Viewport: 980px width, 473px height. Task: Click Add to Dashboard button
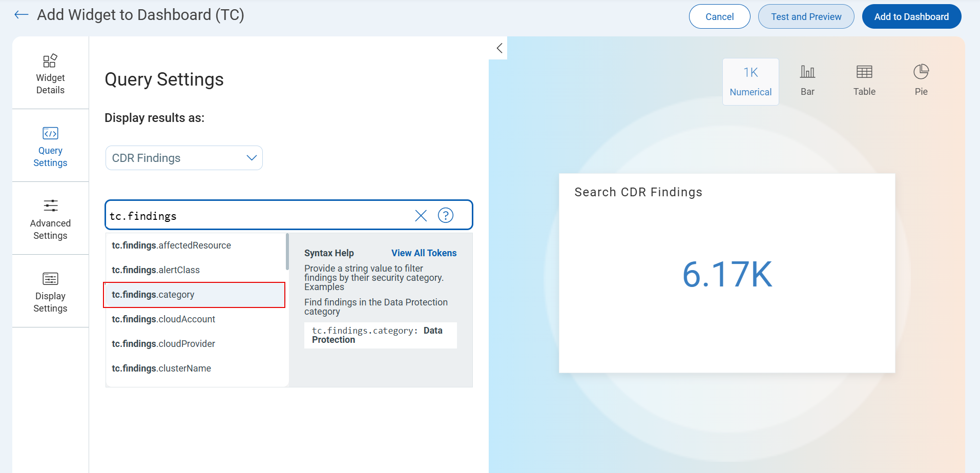pos(911,17)
